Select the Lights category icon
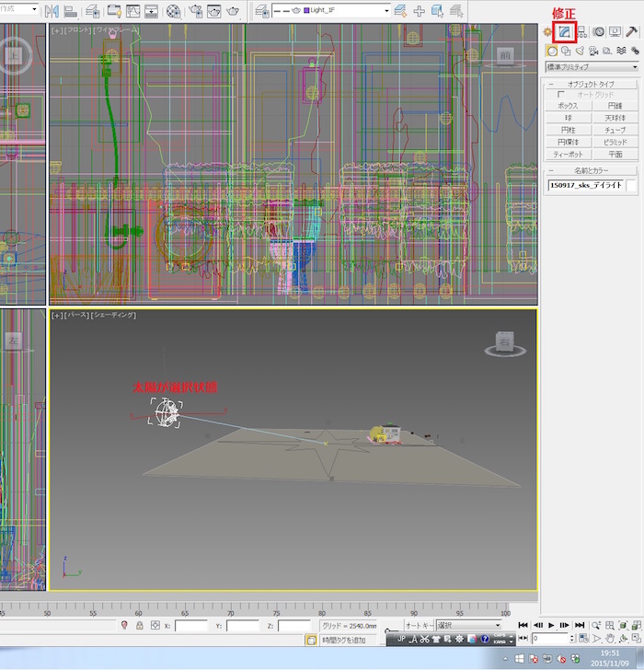 tap(581, 51)
